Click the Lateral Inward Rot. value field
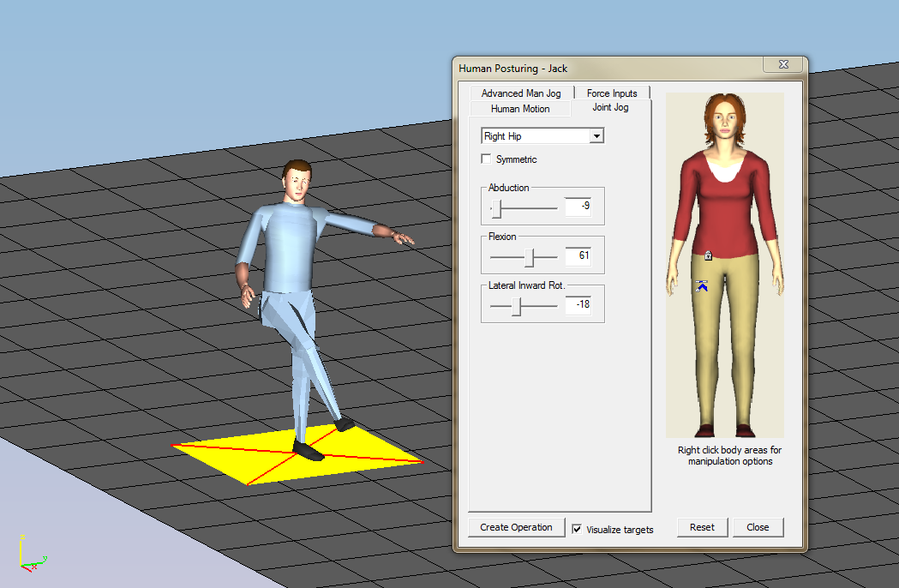 578,304
